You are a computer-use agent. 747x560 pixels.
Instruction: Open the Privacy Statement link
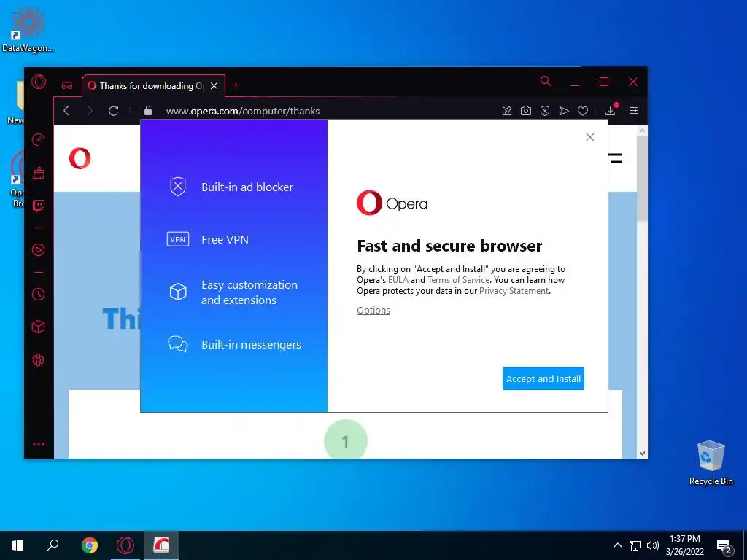(x=514, y=291)
